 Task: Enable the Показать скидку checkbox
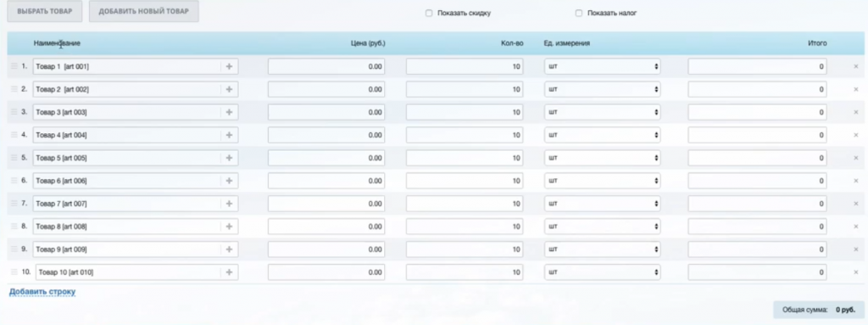tap(429, 14)
